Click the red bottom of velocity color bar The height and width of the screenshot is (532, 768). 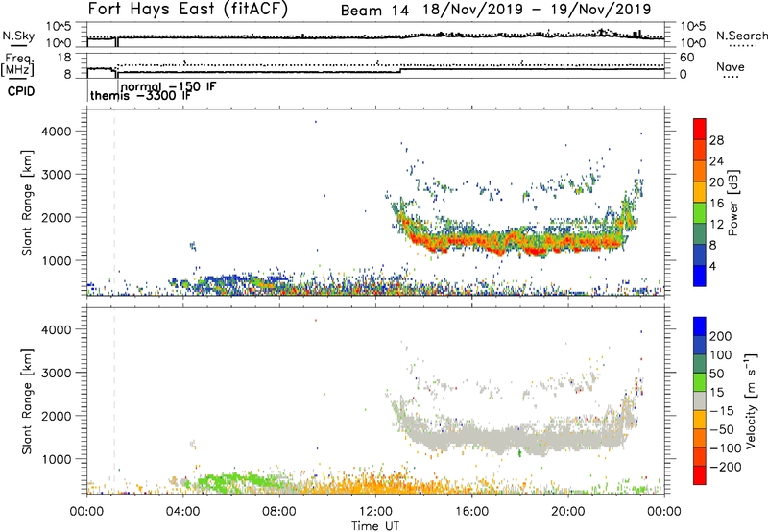700,475
